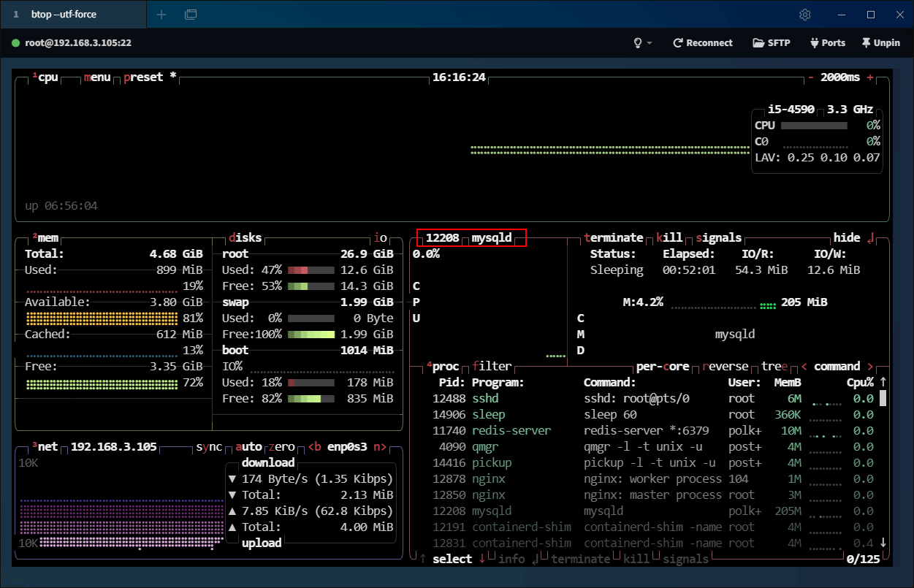Increase update interval with plus
The width and height of the screenshot is (914, 588).
pyautogui.click(x=870, y=77)
